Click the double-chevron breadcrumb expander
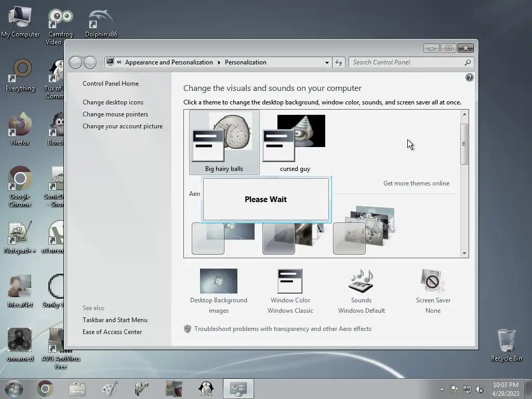Screen dimensions: 532x399 pyautogui.click(x=119, y=62)
